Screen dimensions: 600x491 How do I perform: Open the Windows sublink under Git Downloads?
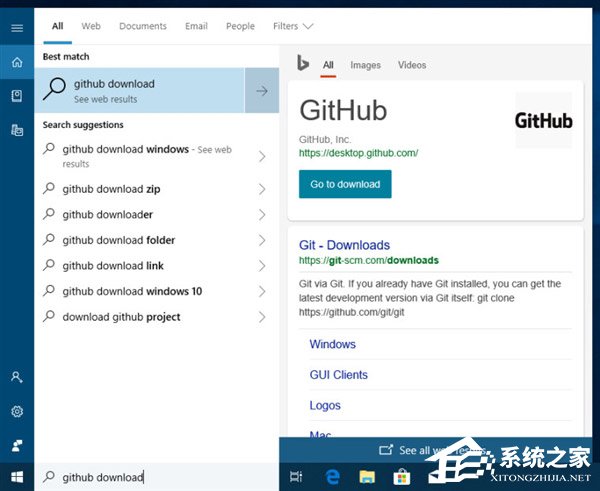click(x=333, y=344)
